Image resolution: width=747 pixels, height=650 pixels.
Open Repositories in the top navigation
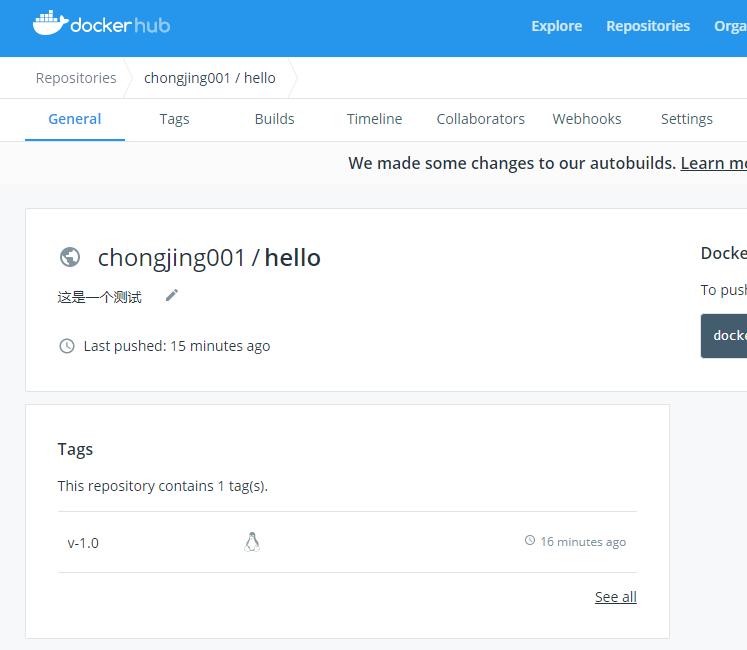point(648,26)
